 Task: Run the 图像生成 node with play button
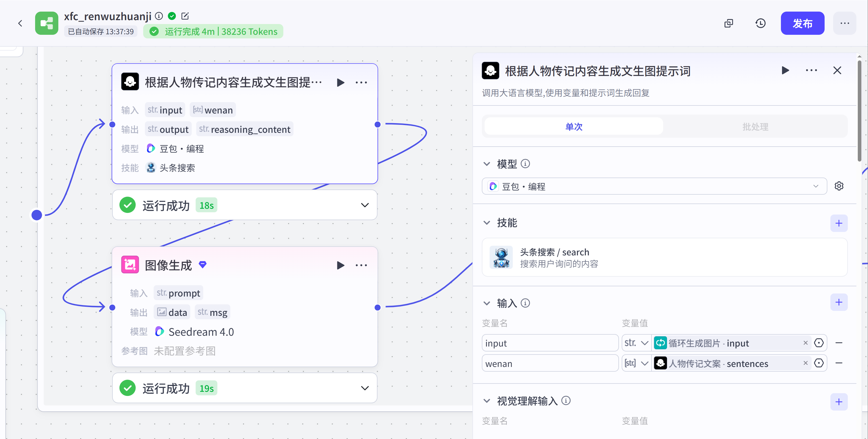[x=340, y=265]
